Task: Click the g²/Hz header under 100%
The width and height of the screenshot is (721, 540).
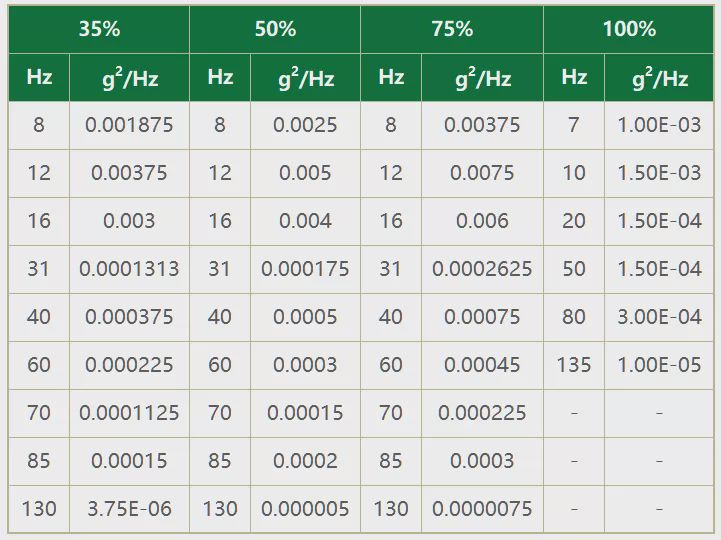Action: pyautogui.click(x=659, y=77)
